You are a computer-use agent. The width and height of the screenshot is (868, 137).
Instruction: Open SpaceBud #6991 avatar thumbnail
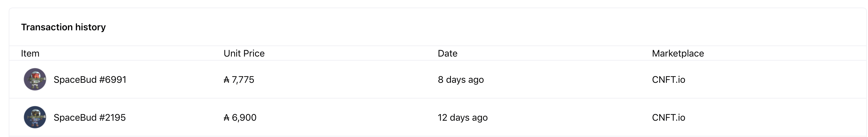[x=35, y=80]
